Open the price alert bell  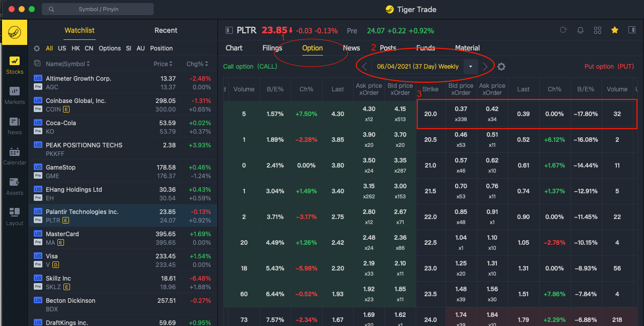coord(581,30)
